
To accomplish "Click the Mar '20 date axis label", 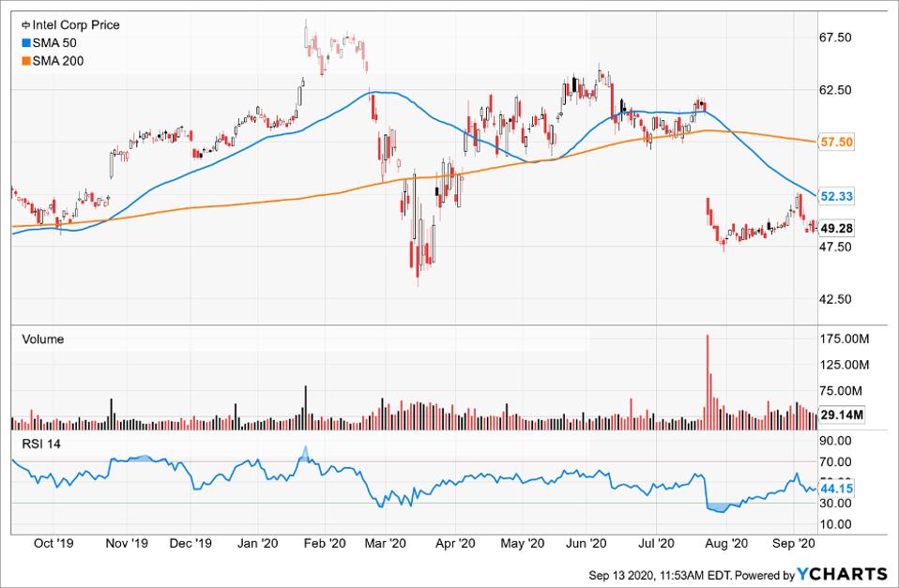I will tap(383, 543).
